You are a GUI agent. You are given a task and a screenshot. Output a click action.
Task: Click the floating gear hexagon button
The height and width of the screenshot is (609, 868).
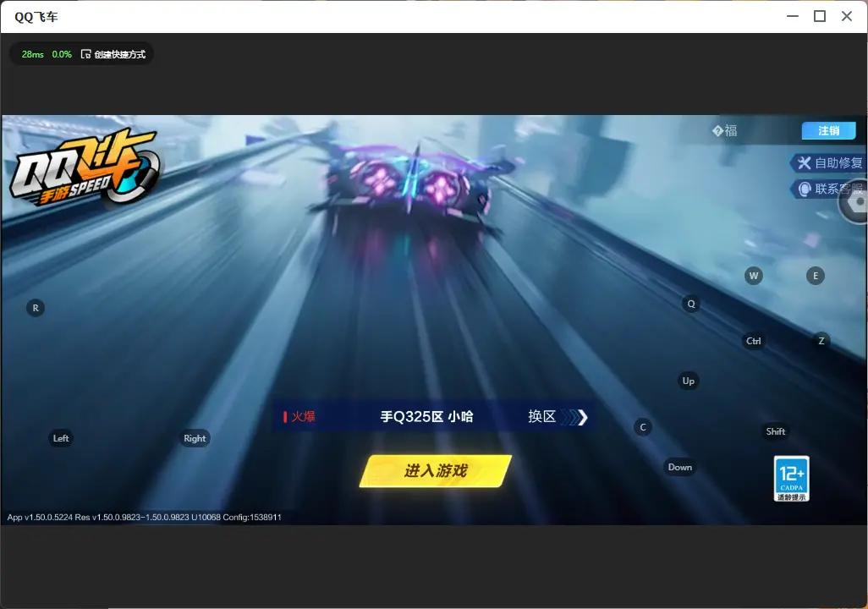coord(855,202)
